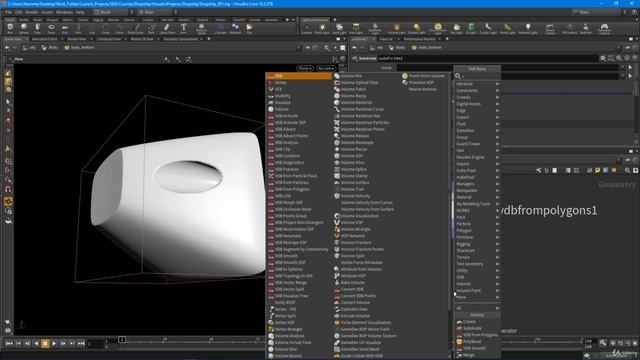Open the File menu
640x360 pixels.
pyautogui.click(x=8, y=12)
